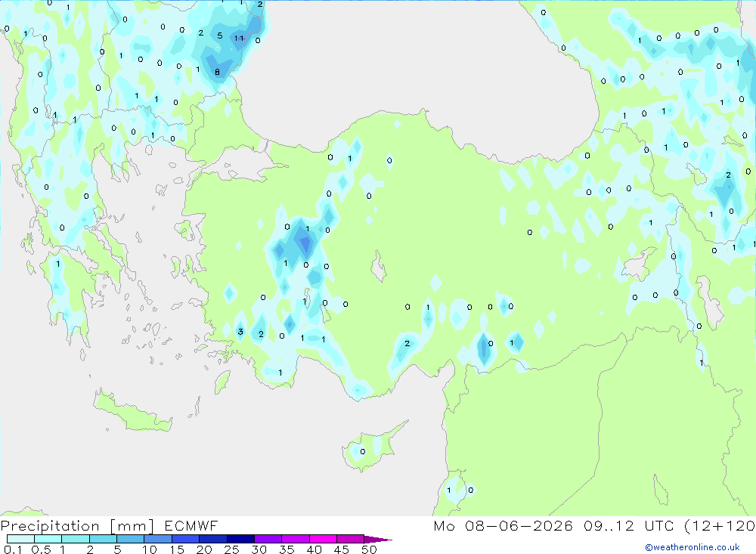756x554 pixels.
Task: Click the 20–25 mm legend color box
Action: pos(213,539)
